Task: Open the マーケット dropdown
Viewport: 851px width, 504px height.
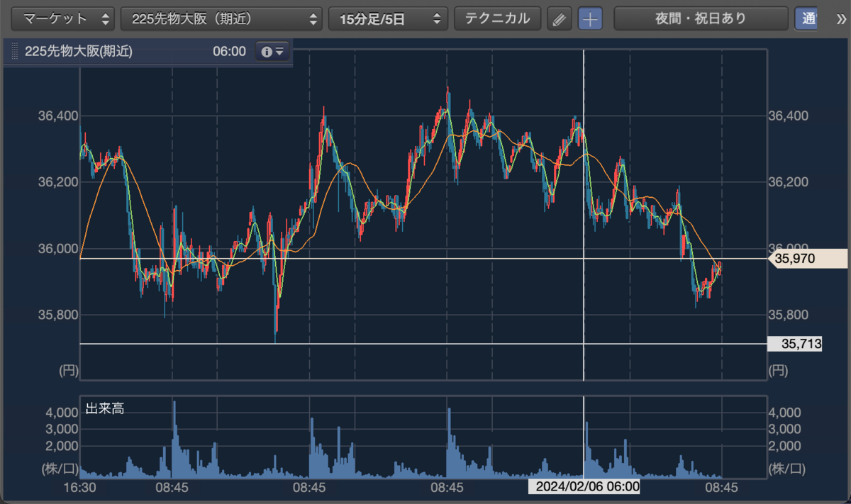Action: click(64, 18)
